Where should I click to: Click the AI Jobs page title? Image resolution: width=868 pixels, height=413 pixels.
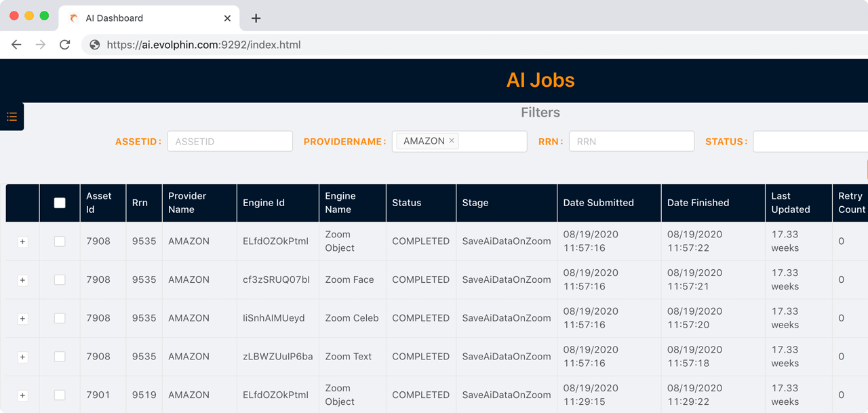tap(540, 80)
